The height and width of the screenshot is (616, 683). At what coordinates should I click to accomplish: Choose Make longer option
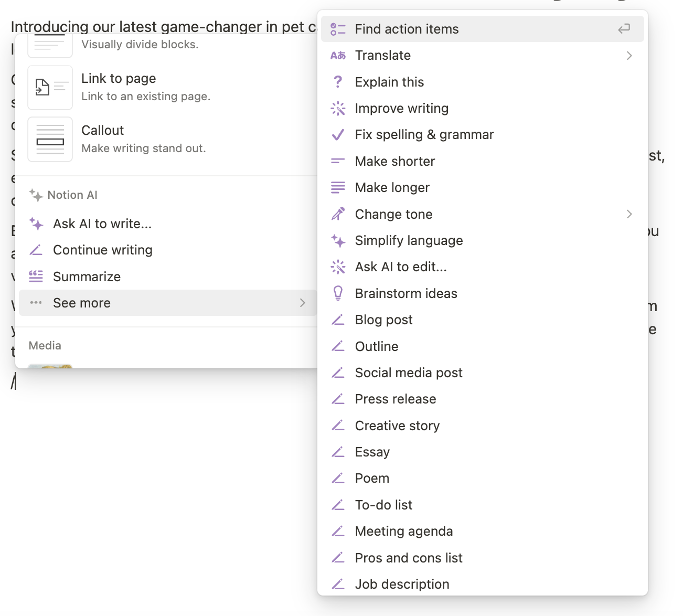(x=392, y=188)
